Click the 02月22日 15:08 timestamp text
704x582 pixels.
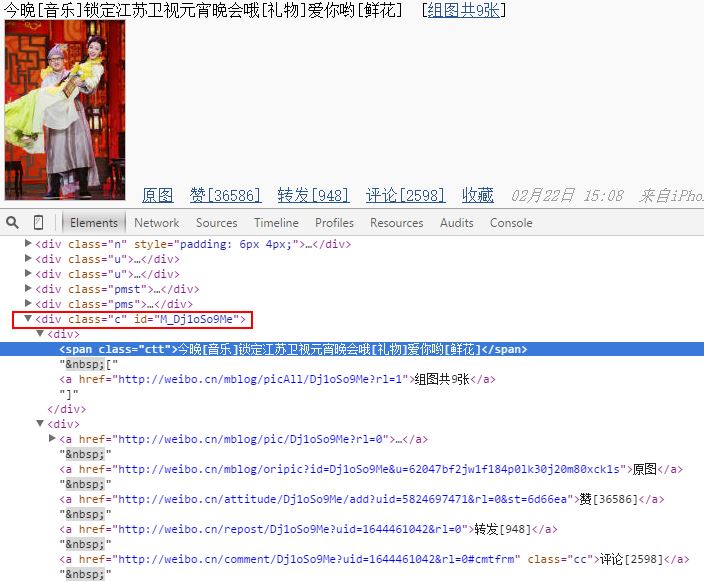567,195
